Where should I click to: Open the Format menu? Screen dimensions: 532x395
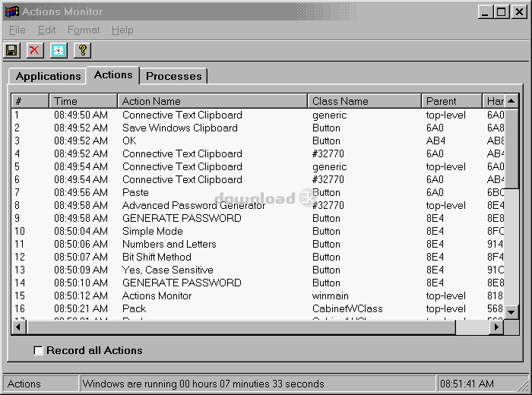[83, 30]
